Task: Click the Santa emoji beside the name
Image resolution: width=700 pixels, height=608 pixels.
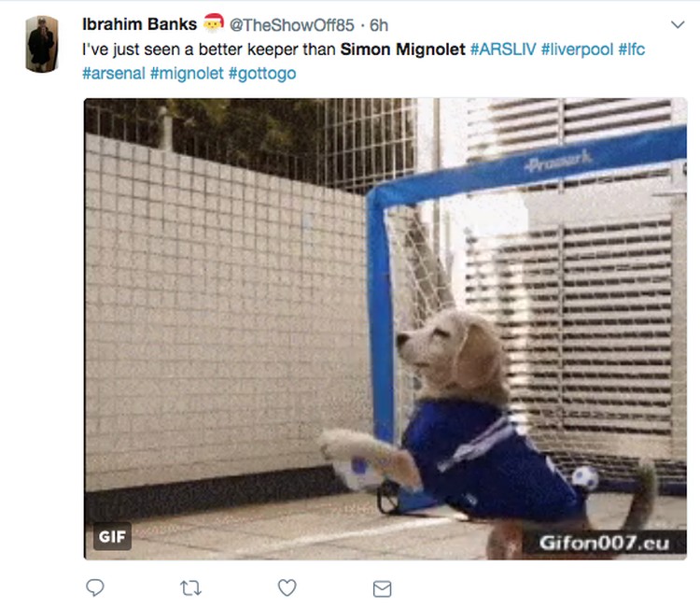Action: coord(213,23)
